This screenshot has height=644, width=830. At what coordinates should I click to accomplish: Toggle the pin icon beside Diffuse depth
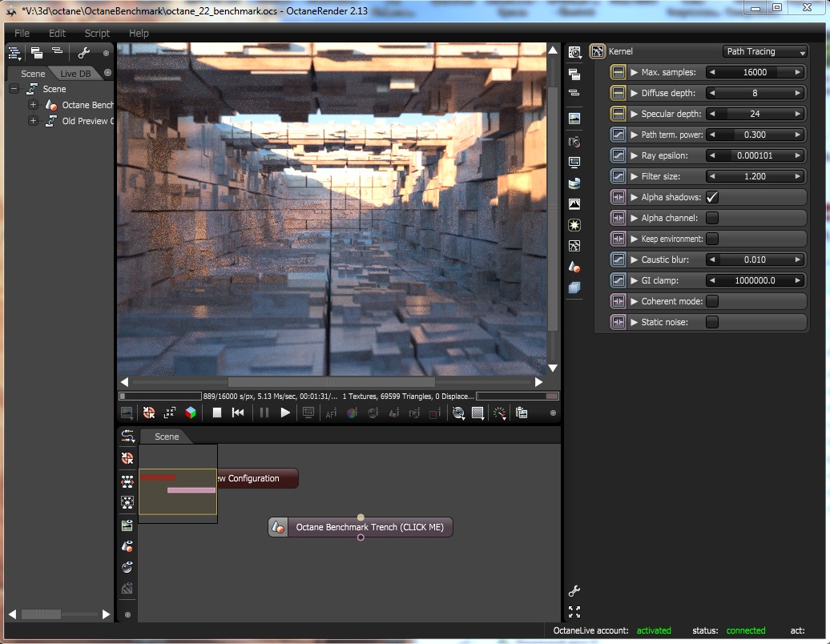[618, 93]
